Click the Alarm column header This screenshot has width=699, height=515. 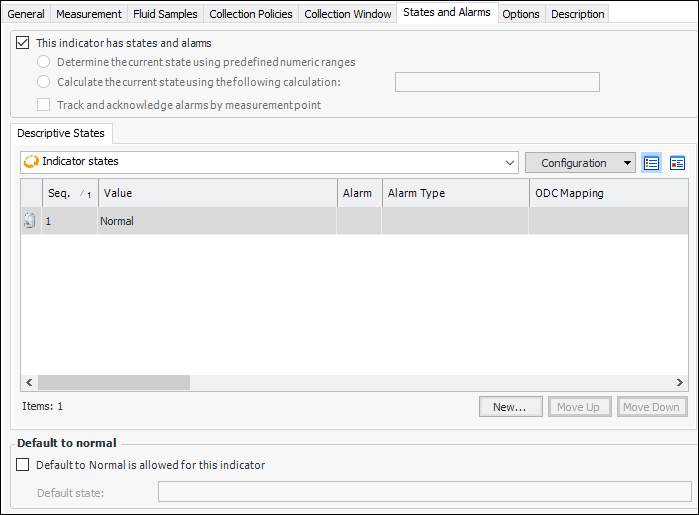pyautogui.click(x=359, y=193)
